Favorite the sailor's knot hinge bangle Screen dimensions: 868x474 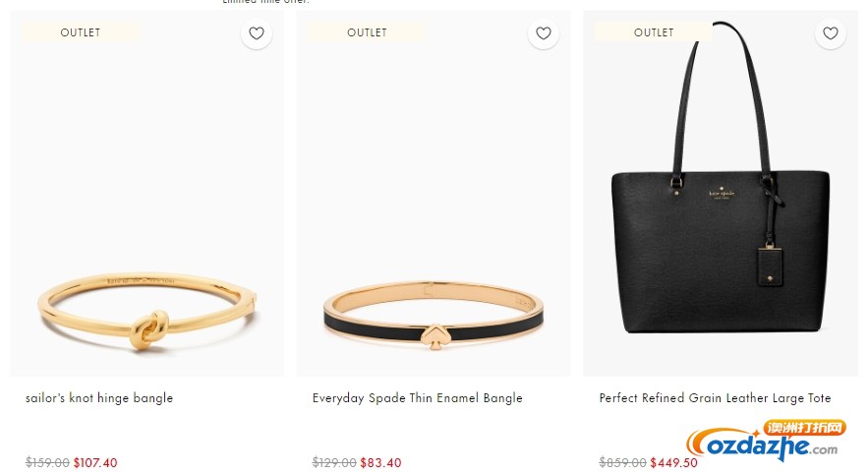click(x=257, y=33)
